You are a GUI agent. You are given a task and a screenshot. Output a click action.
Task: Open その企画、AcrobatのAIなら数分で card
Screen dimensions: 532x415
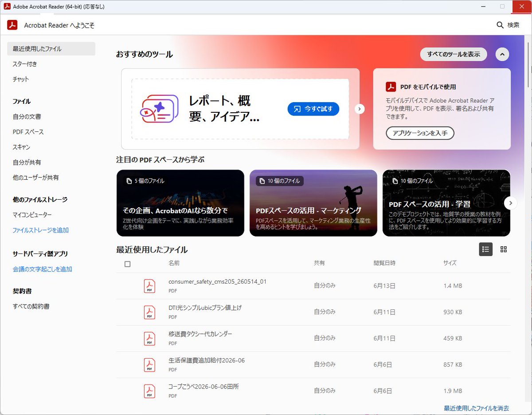[x=180, y=203]
